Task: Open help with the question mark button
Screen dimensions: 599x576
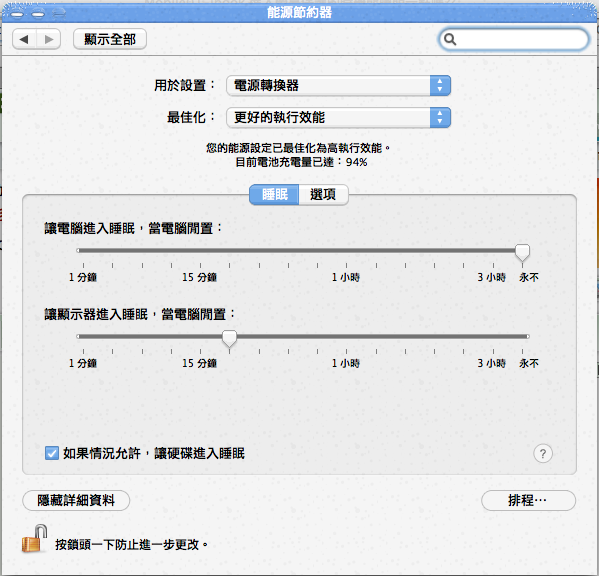Action: tap(542, 453)
